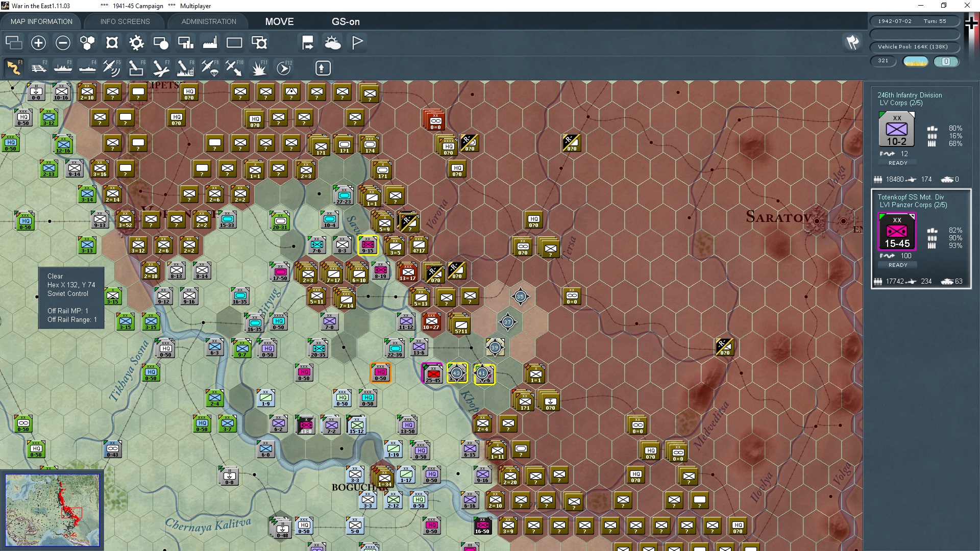Click the 321 admin points readout
The height and width of the screenshot is (551, 980).
click(x=884, y=61)
